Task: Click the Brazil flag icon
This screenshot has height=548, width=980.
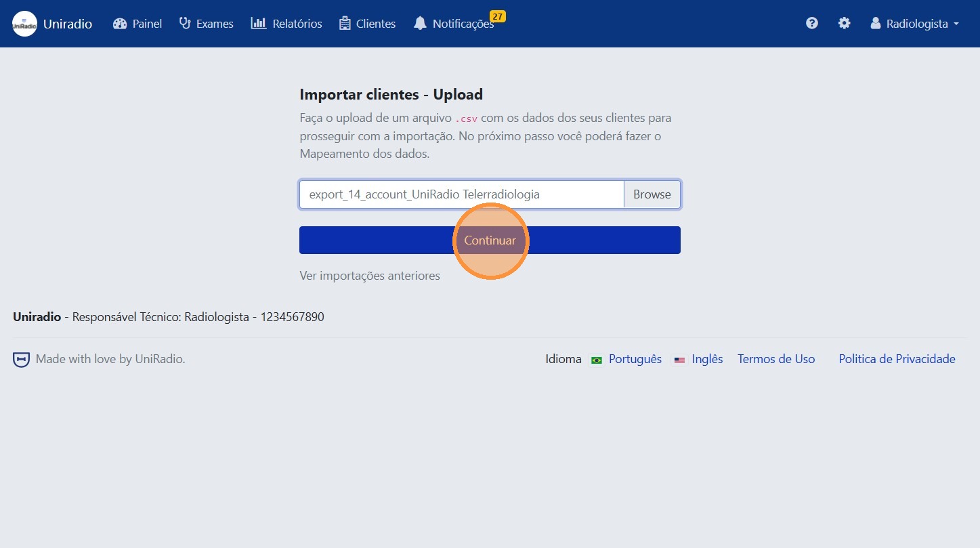Action: (597, 360)
